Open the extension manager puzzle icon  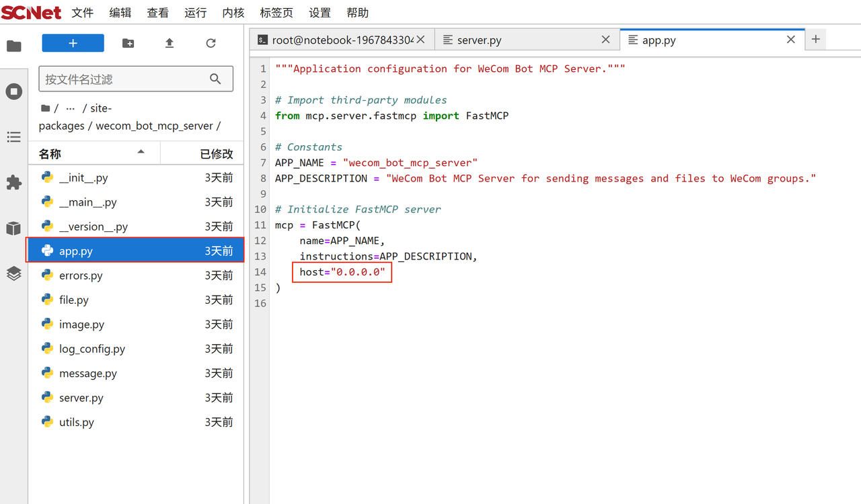coord(14,183)
